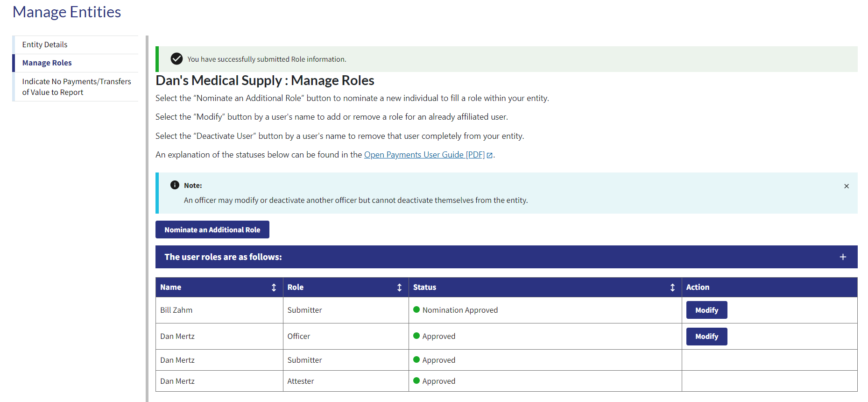
Task: Open Indicate No Payments/Transfers of Value tab
Action: click(76, 87)
